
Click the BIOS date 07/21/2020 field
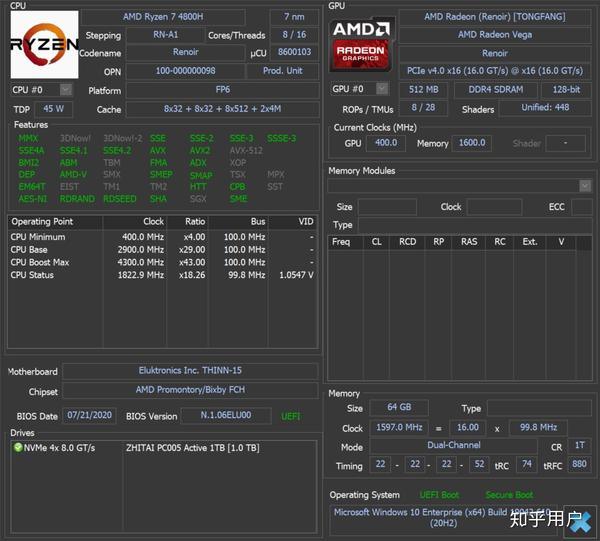89,416
